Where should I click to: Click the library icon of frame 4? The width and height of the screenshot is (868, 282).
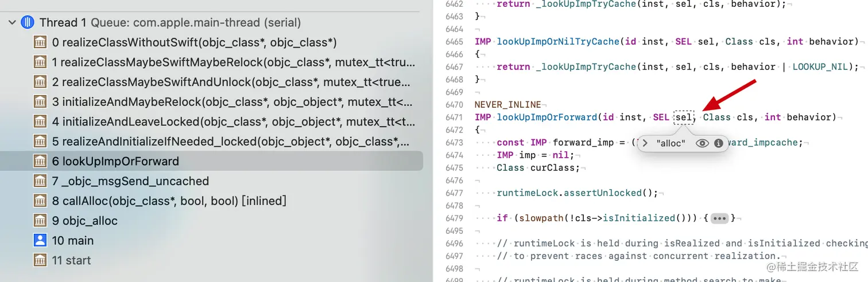click(x=40, y=122)
